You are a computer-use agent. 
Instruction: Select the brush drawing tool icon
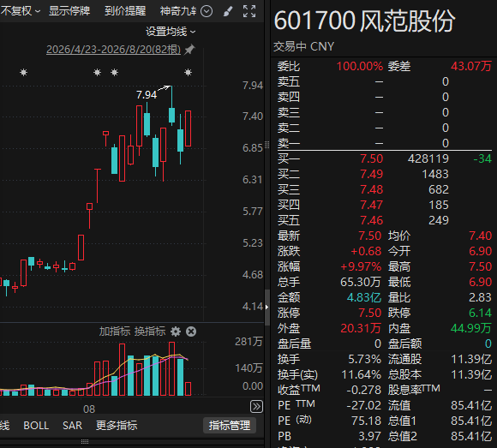228,11
